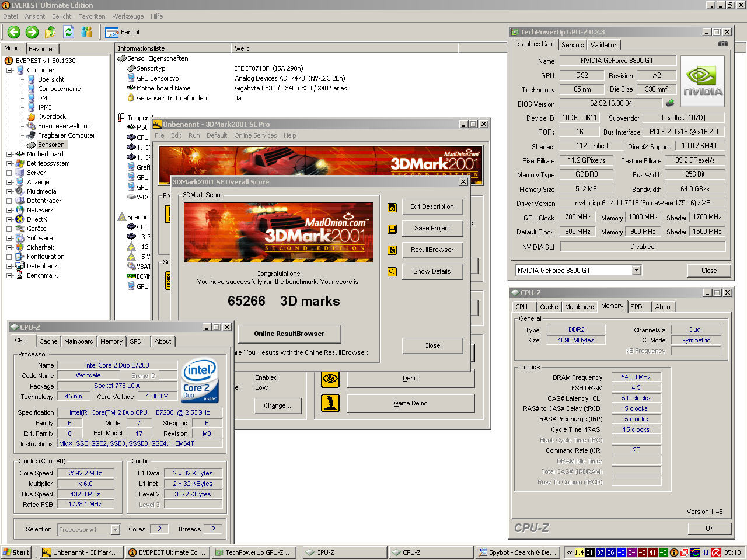Image resolution: width=747 pixels, height=560 pixels.
Task: Open About tab in CPU-Z Processor window
Action: click(163, 342)
